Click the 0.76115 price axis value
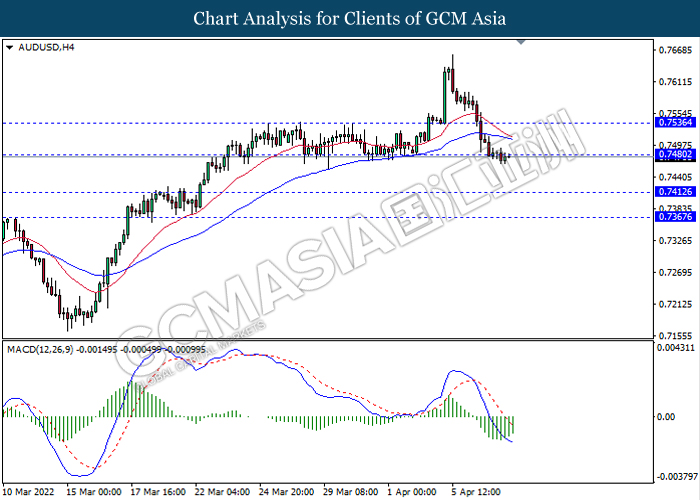The width and height of the screenshot is (700, 500). coord(675,82)
